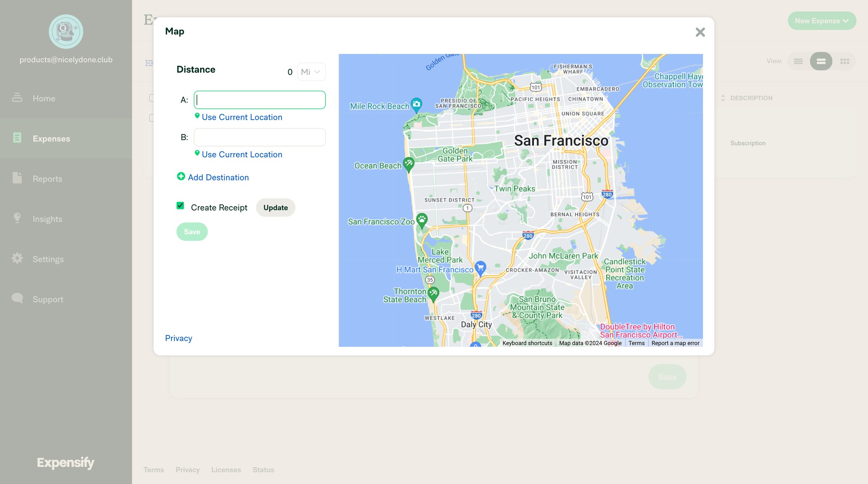Click the Save button in Map dialog
The height and width of the screenshot is (484, 868).
[192, 232]
